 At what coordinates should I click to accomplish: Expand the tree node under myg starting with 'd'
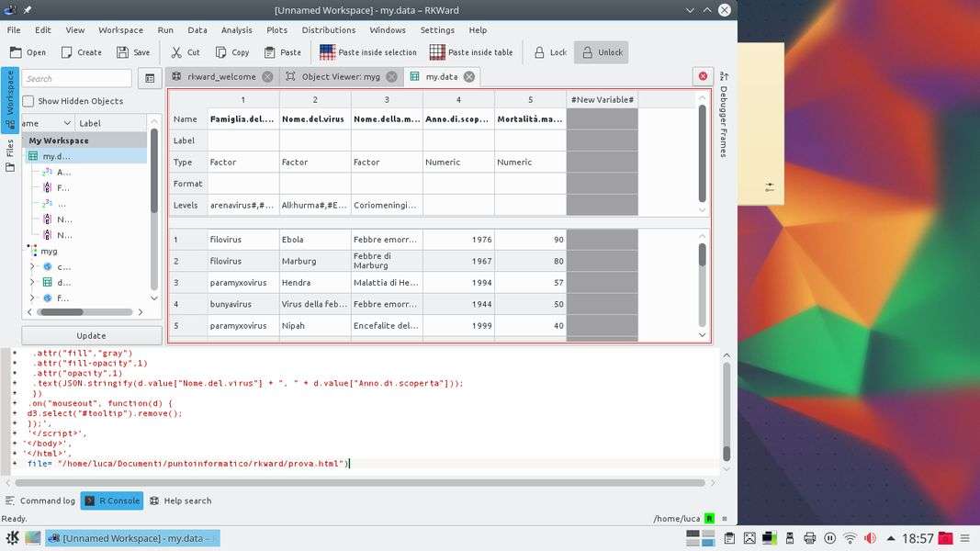33,282
